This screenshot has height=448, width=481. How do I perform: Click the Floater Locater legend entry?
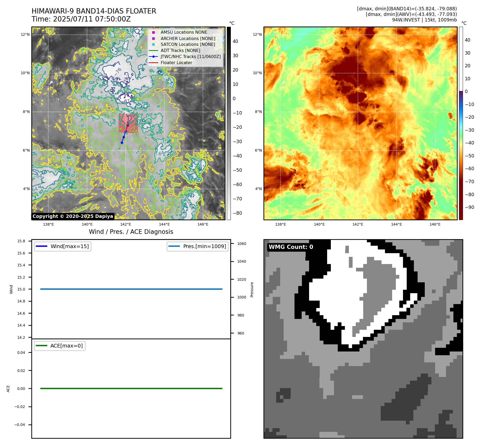click(x=171, y=63)
